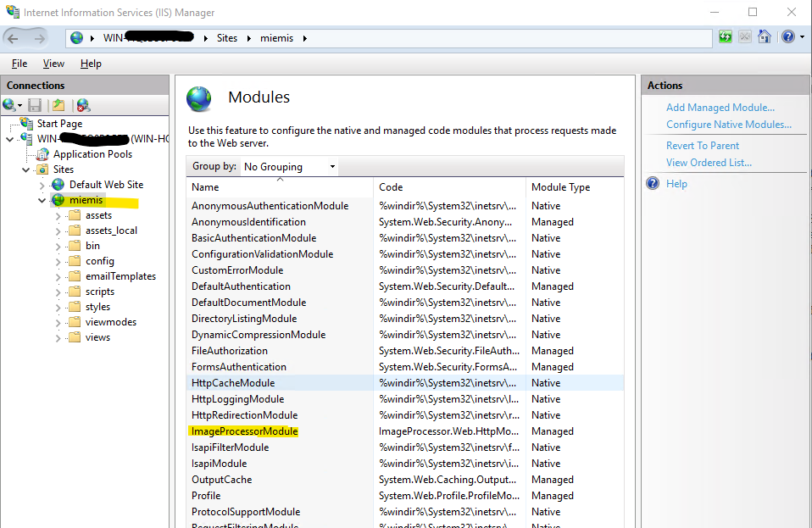Click the Back navigation arrow
Screen dimensions: 812x528
click(15, 38)
